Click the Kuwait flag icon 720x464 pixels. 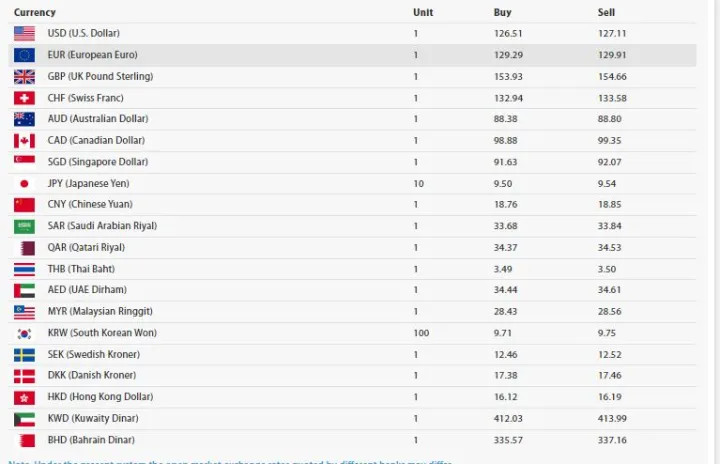pyautogui.click(x=24, y=419)
